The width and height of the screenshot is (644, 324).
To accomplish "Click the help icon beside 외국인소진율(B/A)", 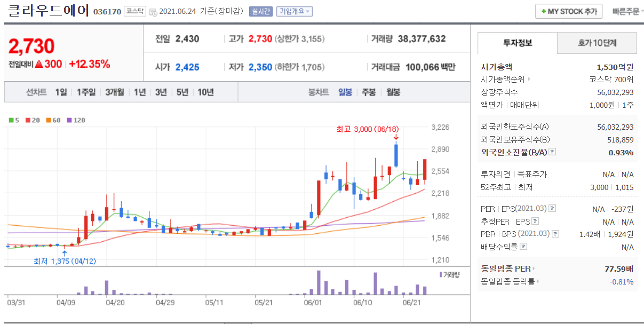I will pos(552,152).
